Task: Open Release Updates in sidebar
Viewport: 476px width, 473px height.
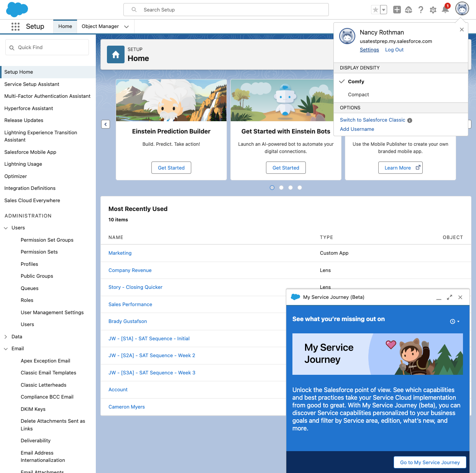Action: (24, 120)
